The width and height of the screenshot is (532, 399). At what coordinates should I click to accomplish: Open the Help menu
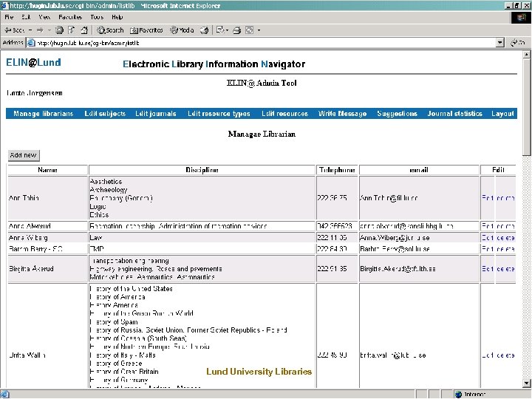[x=117, y=17]
